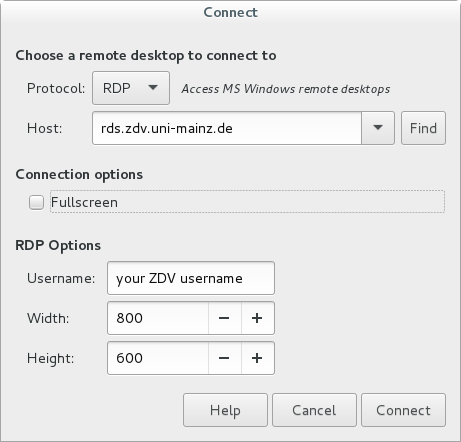Open Help for the connect dialog
This screenshot has height=442, width=461.
225,410
